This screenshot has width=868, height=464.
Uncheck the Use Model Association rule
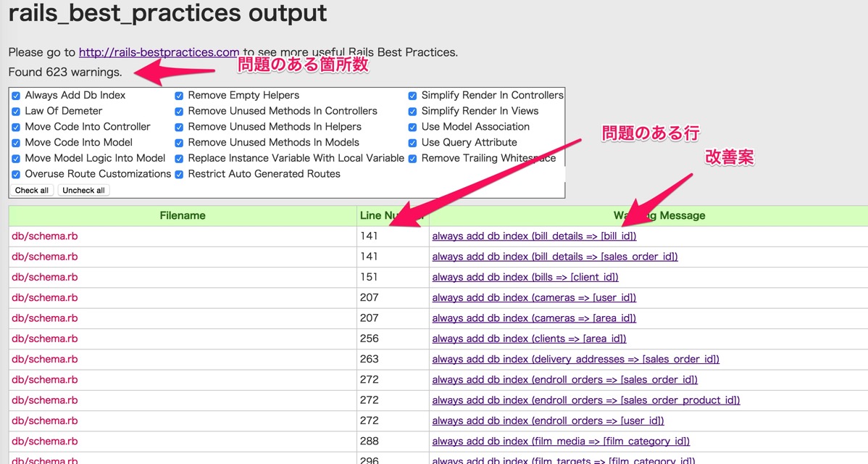click(412, 126)
